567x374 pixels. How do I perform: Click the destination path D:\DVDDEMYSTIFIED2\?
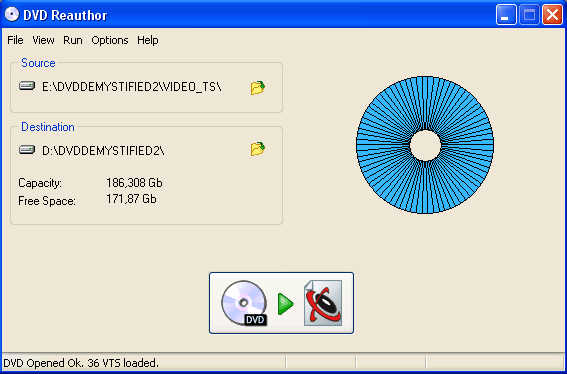pos(103,150)
